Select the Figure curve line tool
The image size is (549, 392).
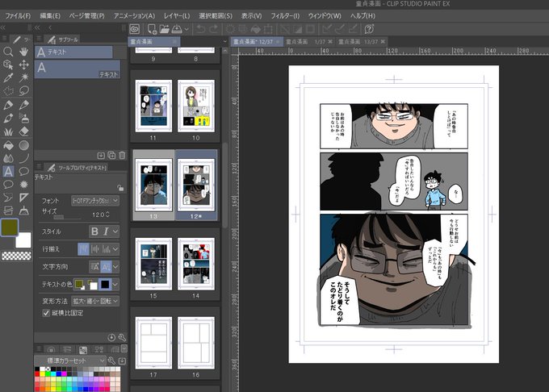[23, 158]
